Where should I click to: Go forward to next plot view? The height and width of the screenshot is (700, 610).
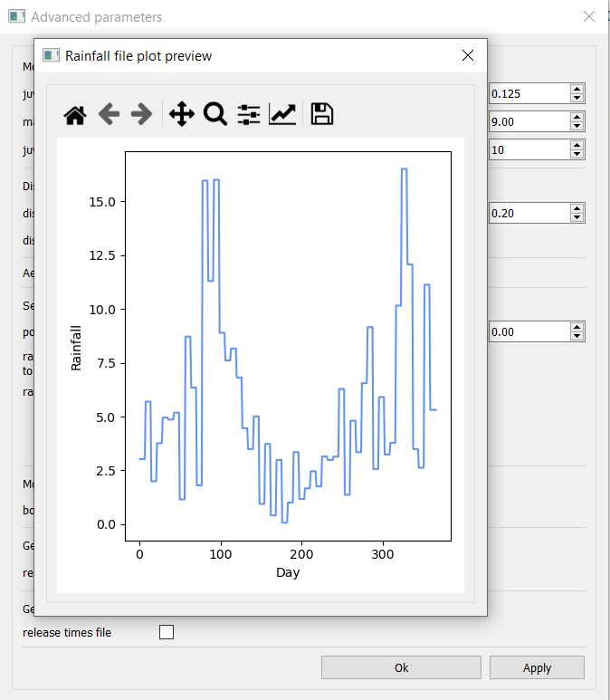(141, 114)
